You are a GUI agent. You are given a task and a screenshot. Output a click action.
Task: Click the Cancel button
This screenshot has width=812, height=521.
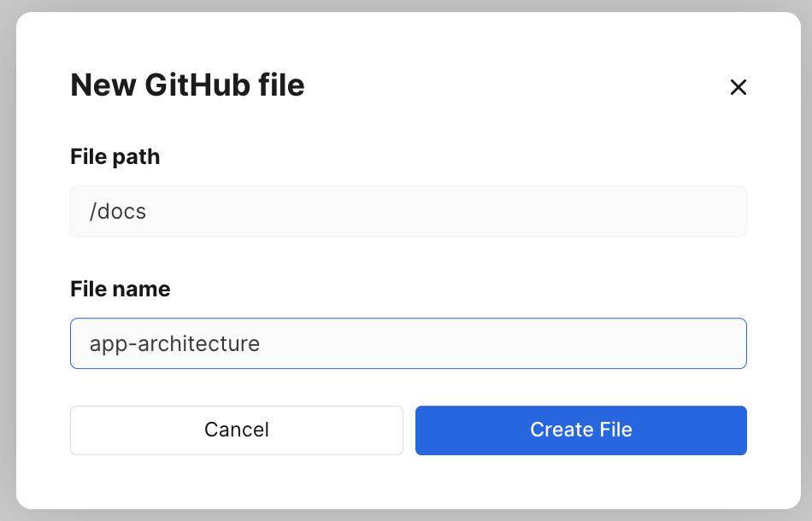click(237, 430)
